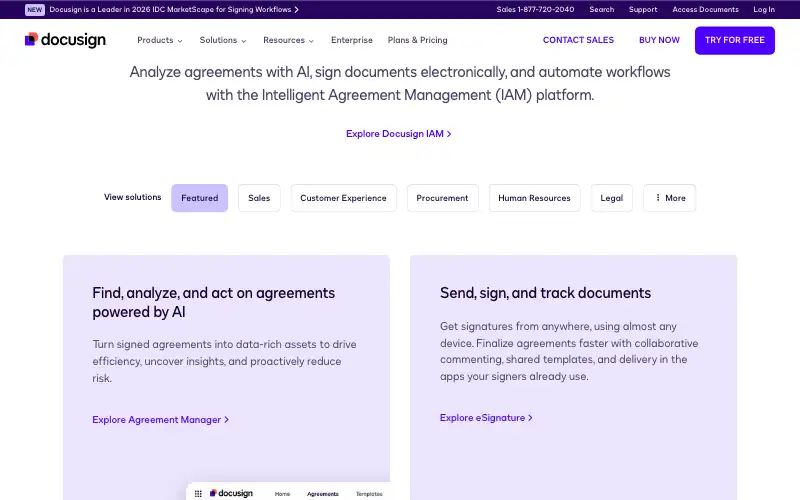Open the IDC MarketScape announcement link

pos(174,10)
